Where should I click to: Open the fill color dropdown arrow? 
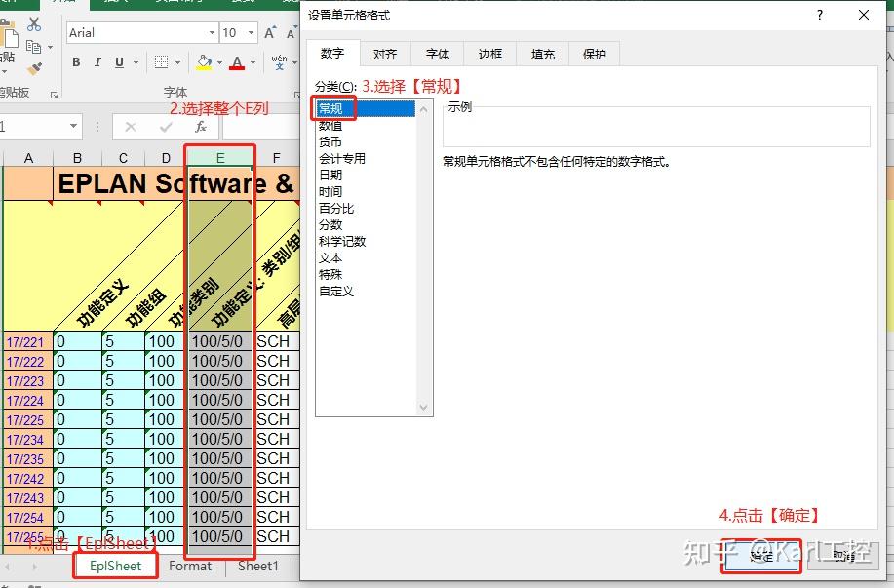point(219,62)
